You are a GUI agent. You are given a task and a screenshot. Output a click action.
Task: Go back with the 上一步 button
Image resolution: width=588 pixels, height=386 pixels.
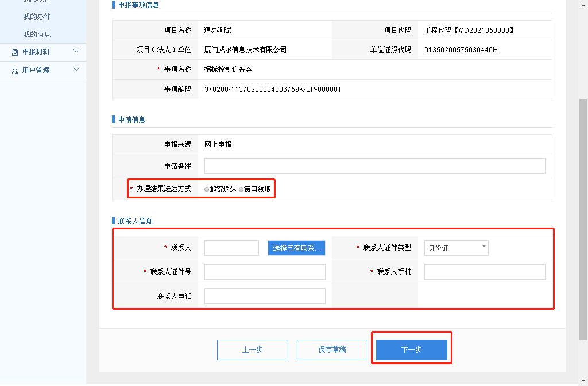pos(252,350)
